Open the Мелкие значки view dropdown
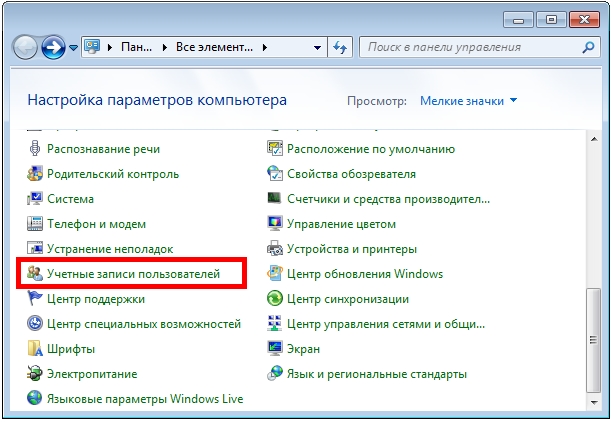Screen dimensions: 612x422 click(x=469, y=101)
